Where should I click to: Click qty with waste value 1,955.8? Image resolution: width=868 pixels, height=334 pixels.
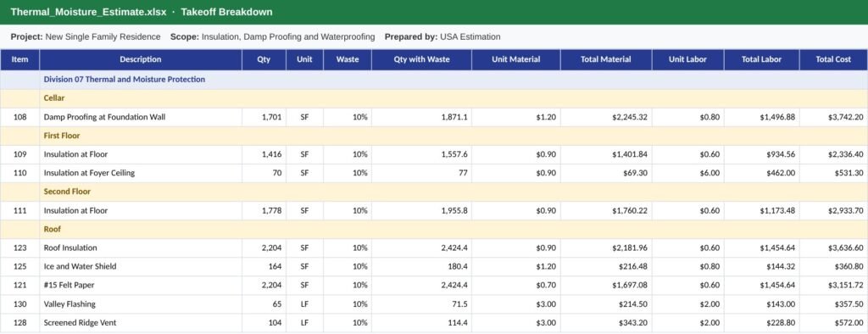tap(422, 210)
